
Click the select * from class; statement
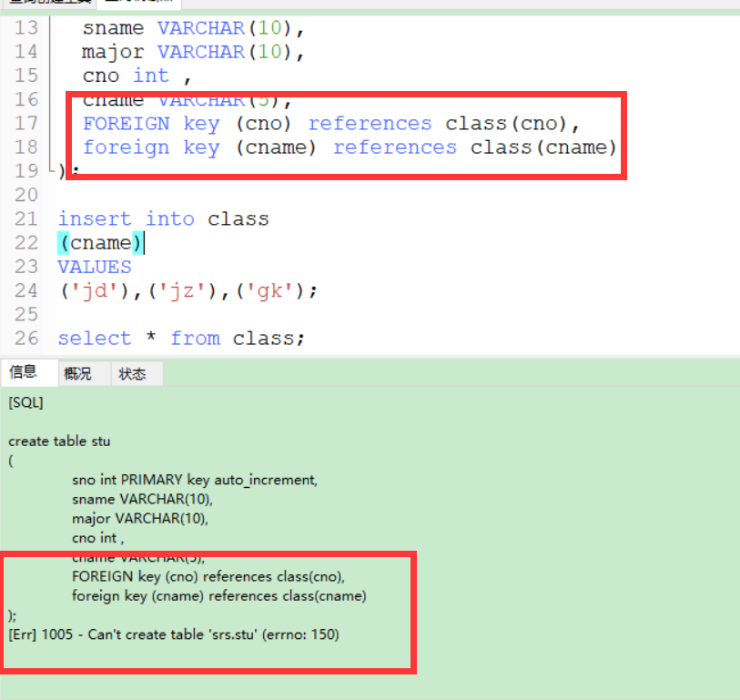pyautogui.click(x=182, y=338)
